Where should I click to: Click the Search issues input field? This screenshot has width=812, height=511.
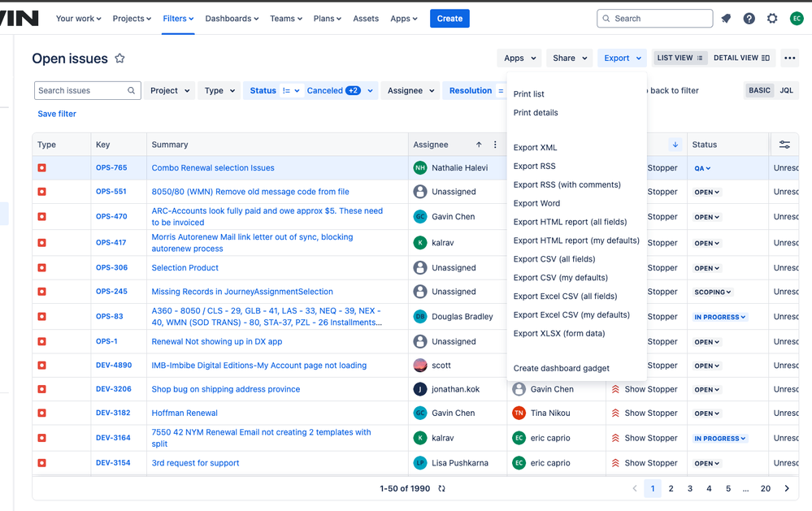(88, 91)
